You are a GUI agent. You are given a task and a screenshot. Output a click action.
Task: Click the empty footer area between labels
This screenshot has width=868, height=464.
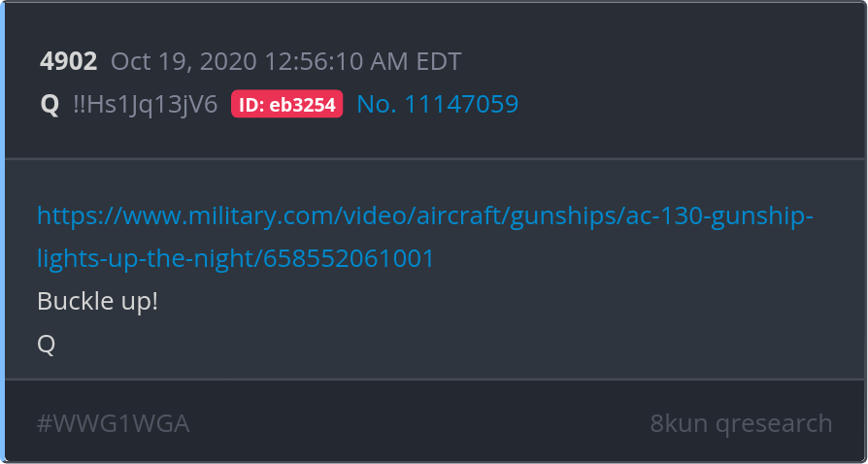(419, 423)
